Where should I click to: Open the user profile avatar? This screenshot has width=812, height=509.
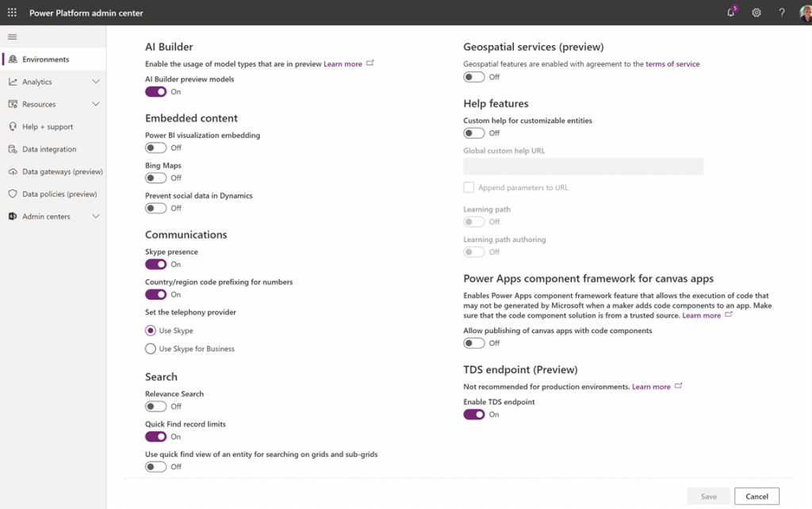coord(805,13)
